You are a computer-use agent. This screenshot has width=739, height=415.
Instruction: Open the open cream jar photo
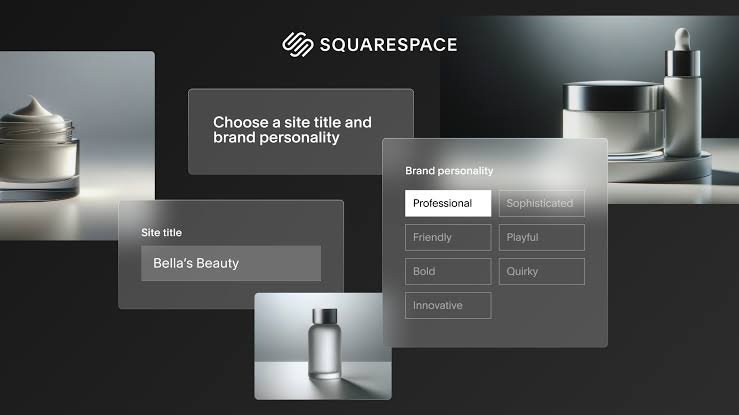click(x=77, y=146)
